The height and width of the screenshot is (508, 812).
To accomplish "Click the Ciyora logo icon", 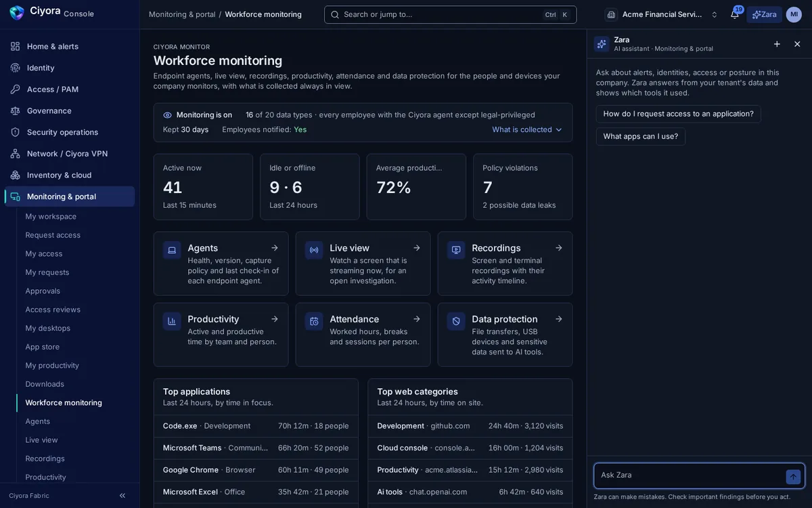I will (x=17, y=13).
